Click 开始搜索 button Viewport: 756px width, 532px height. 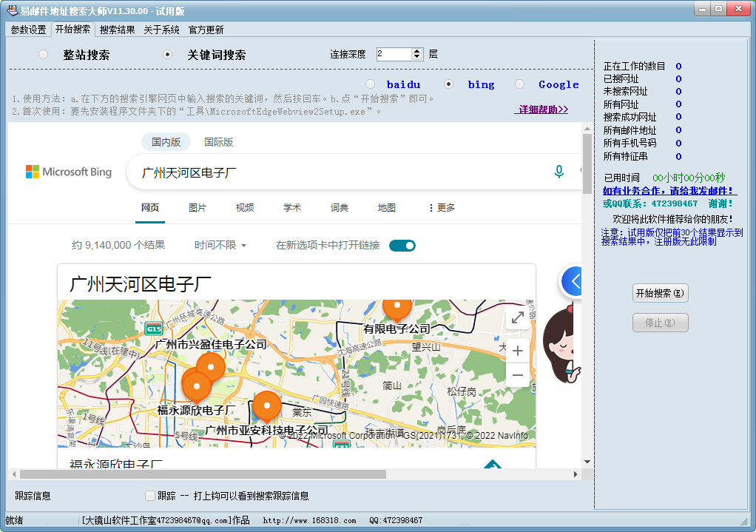click(x=660, y=293)
